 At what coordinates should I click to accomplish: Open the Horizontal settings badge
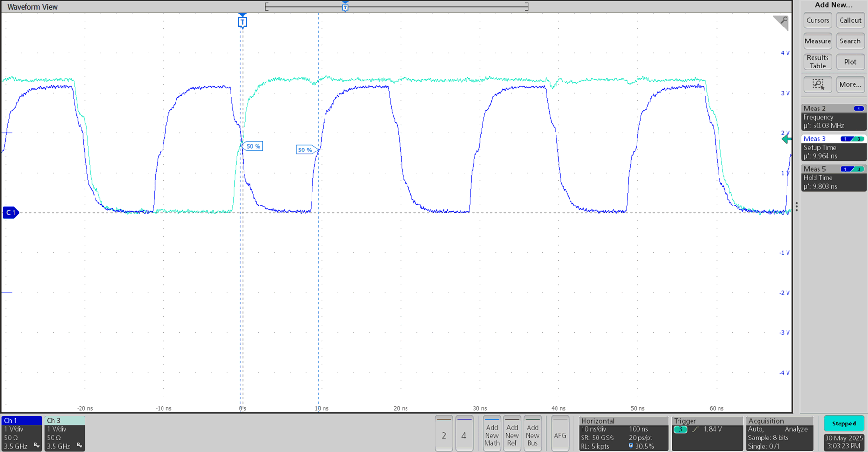[623, 433]
